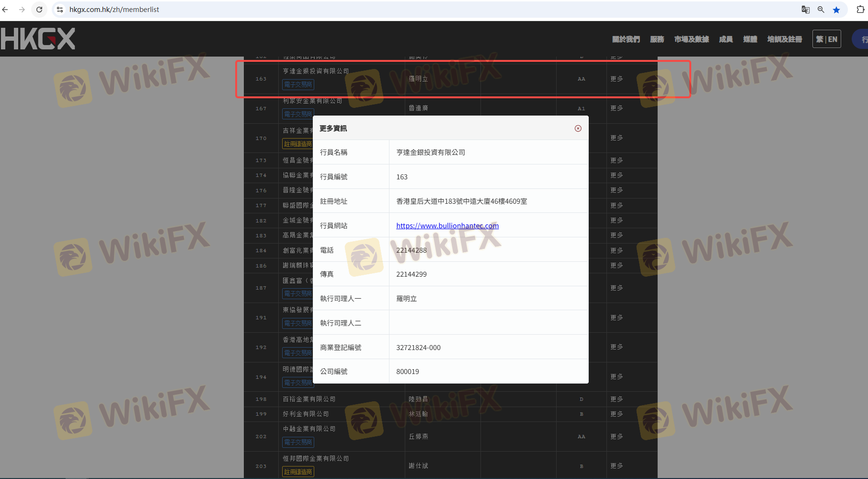This screenshot has width=868, height=479.
Task: Click 更多 for member row 191
Action: pos(617,317)
